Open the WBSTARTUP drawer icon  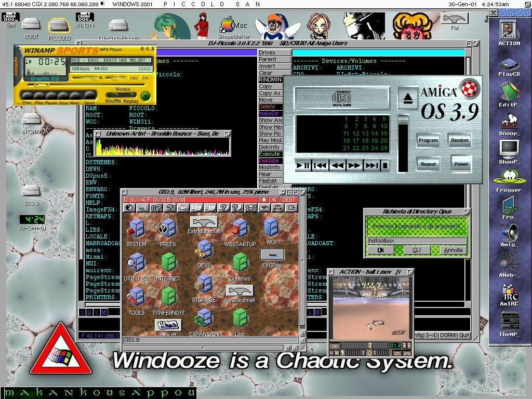240,229
